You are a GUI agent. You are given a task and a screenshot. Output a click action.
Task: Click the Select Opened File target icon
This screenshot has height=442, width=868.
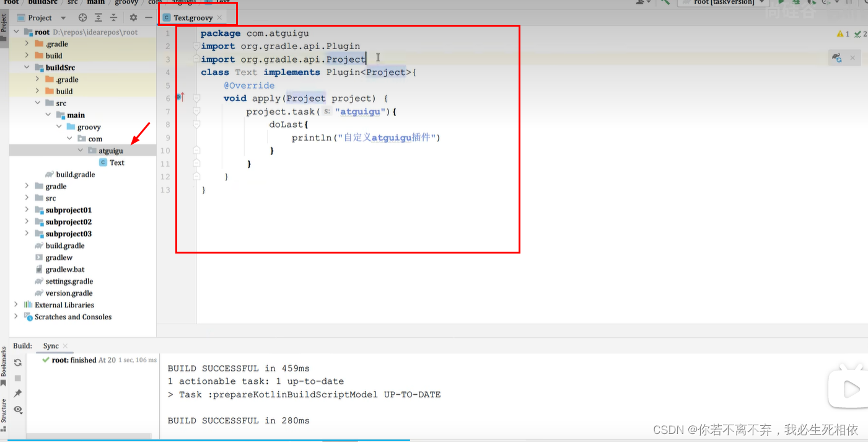(82, 18)
